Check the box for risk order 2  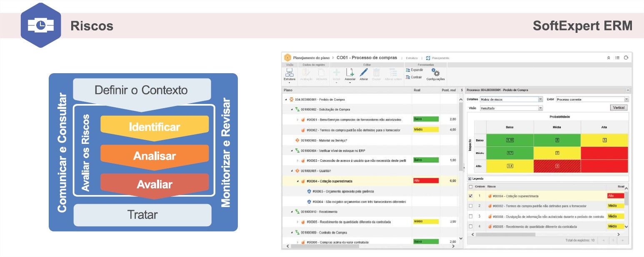click(471, 206)
